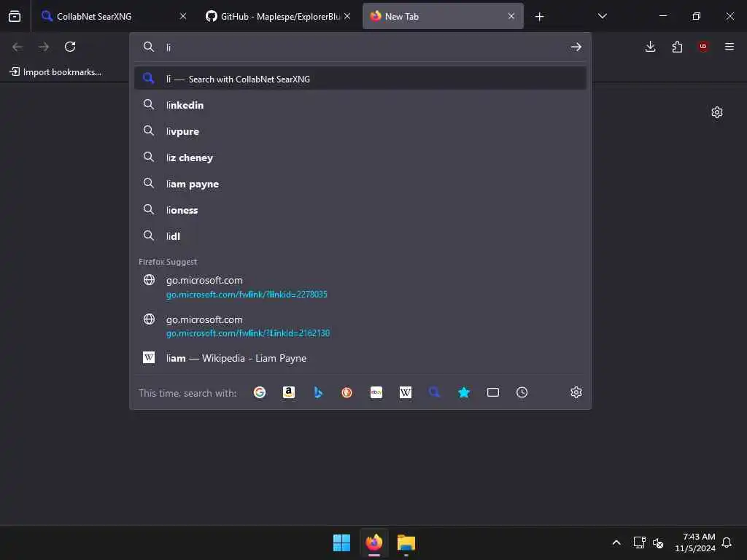Open search settings gear in suggestions panel
The width and height of the screenshot is (747, 560).
click(576, 392)
